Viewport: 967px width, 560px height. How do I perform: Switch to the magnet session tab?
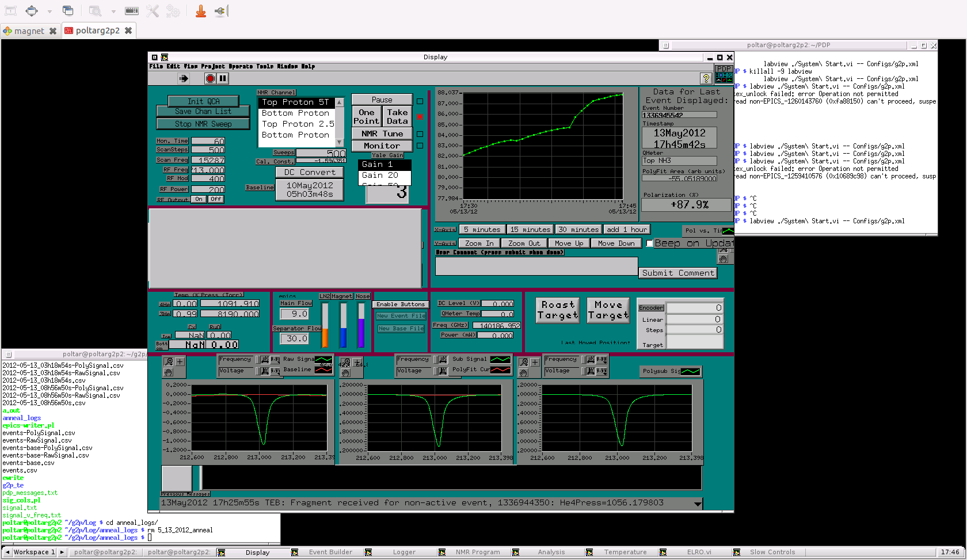point(30,31)
